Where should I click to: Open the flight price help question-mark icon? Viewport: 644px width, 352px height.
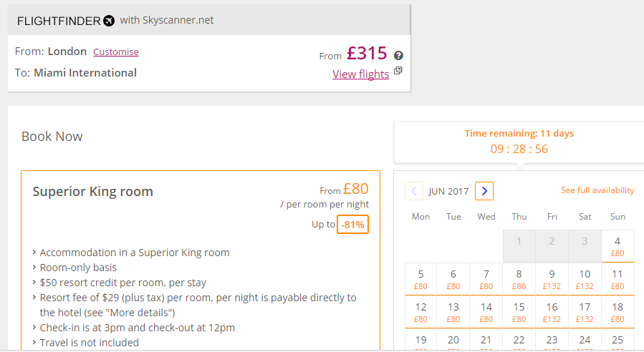[x=398, y=55]
